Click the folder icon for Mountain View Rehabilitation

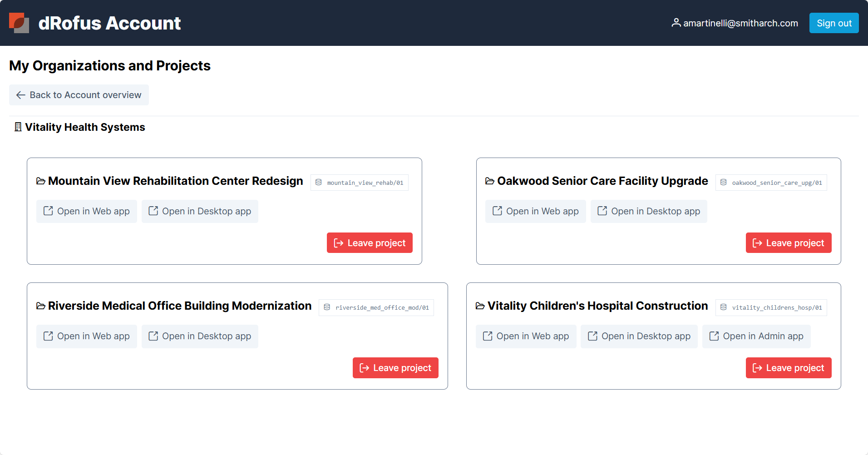click(x=41, y=181)
